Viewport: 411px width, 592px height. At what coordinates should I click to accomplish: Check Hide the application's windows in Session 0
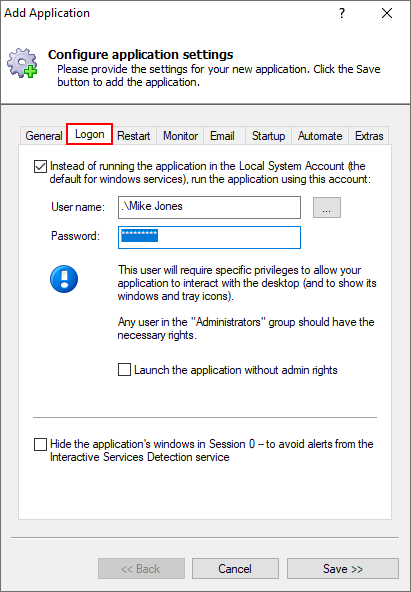click(x=40, y=444)
